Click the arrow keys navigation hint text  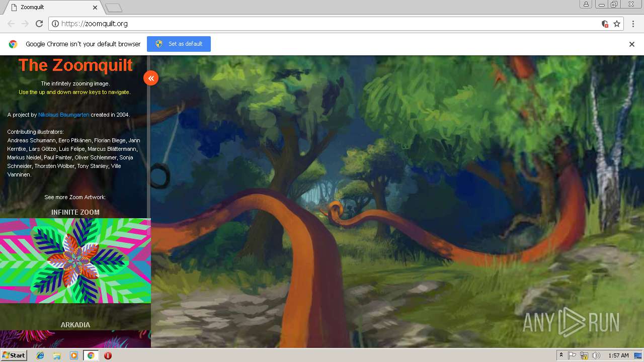coord(74,92)
